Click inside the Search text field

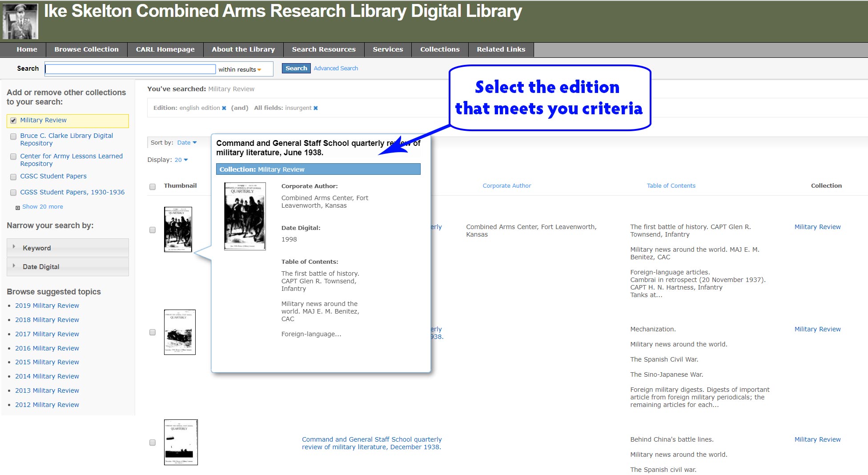(x=130, y=69)
